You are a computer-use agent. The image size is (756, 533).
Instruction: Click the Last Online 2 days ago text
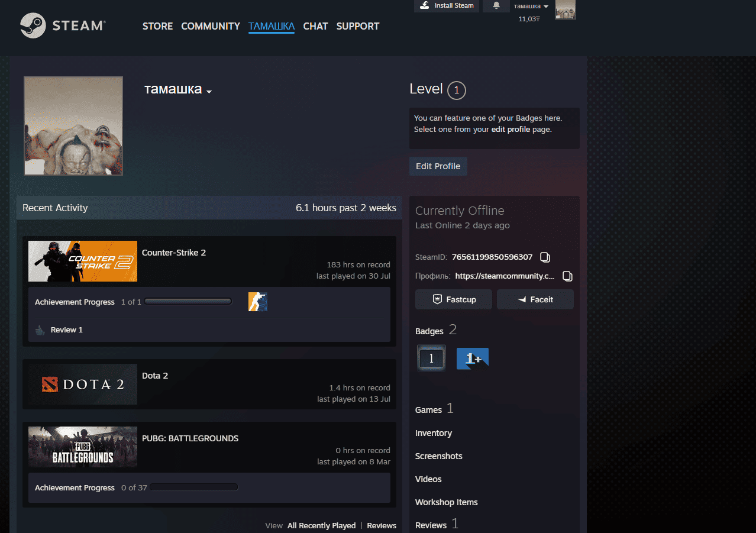point(463,225)
